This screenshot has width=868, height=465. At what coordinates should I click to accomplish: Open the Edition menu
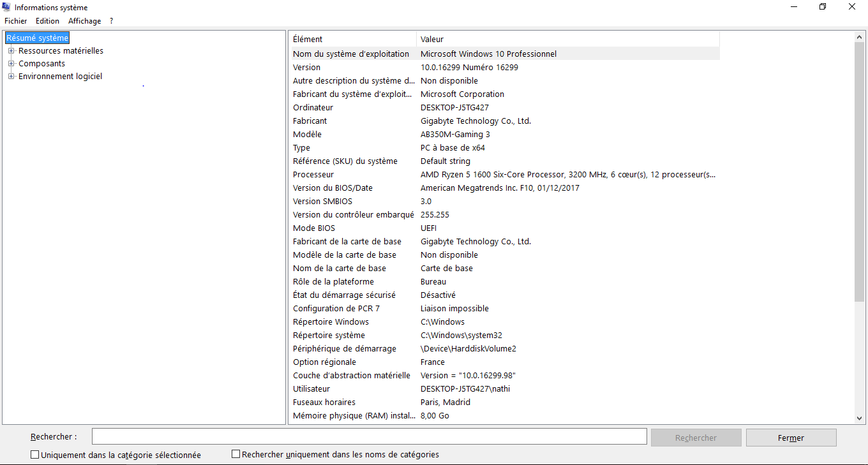[x=47, y=21]
